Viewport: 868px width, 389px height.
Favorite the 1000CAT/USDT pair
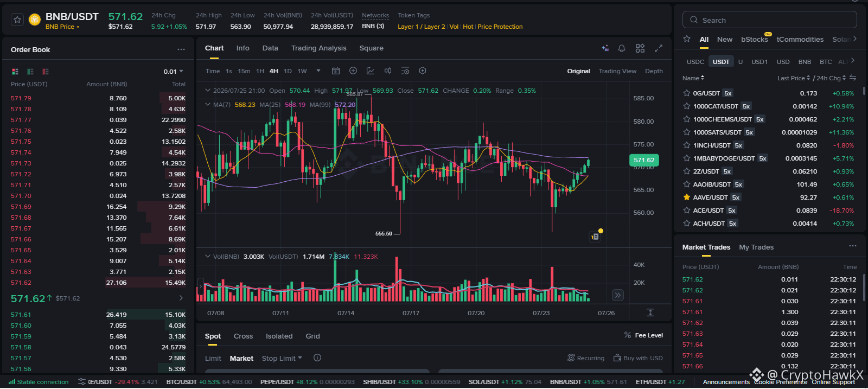pos(687,106)
